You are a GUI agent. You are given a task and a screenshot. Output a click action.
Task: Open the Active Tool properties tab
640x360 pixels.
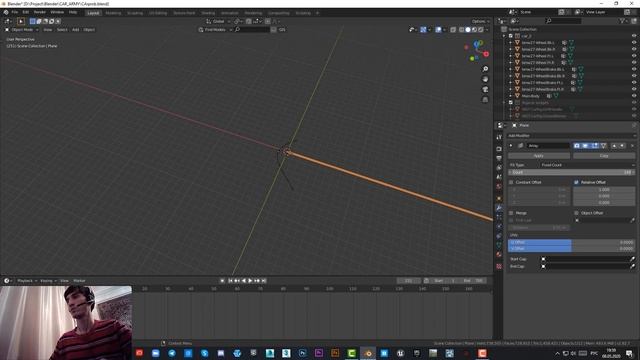499,137
